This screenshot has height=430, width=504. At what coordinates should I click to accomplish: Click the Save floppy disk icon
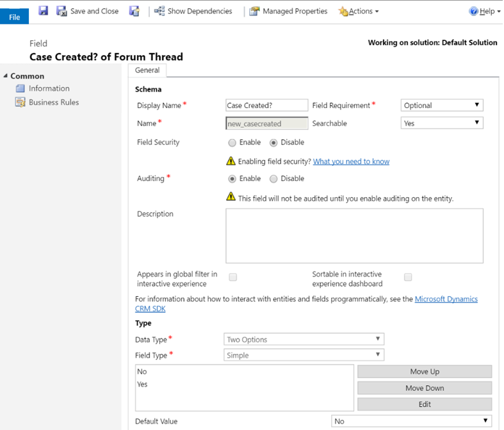tap(44, 11)
